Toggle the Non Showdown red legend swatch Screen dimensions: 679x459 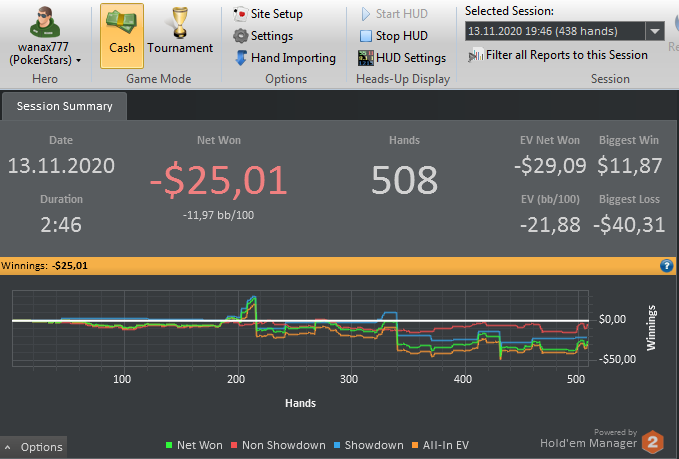(x=234, y=445)
